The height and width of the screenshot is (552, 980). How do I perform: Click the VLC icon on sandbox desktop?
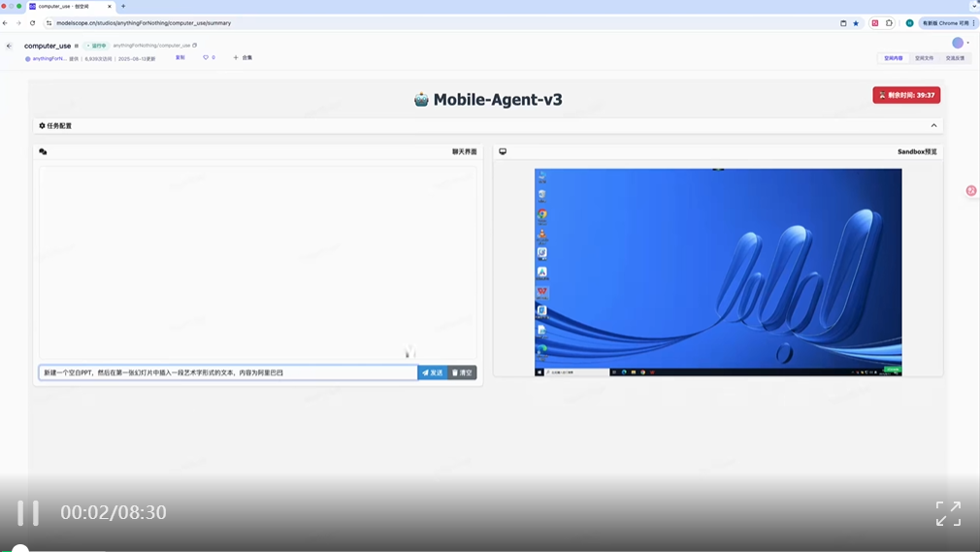[541, 234]
